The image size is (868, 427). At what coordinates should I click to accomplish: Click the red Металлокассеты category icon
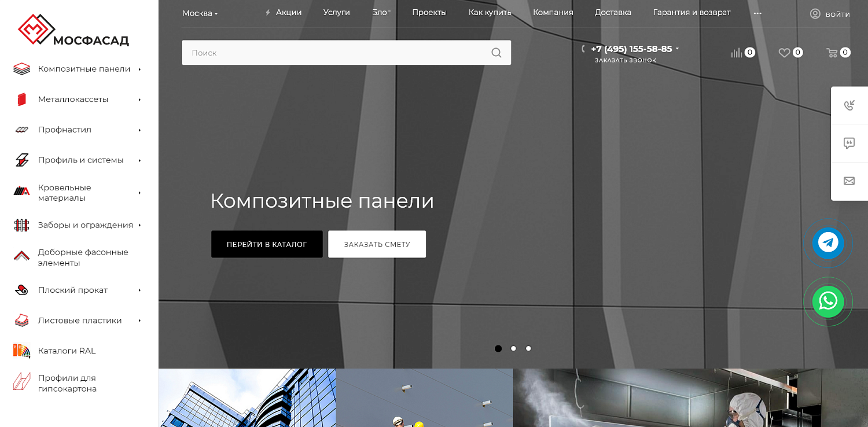[21, 100]
